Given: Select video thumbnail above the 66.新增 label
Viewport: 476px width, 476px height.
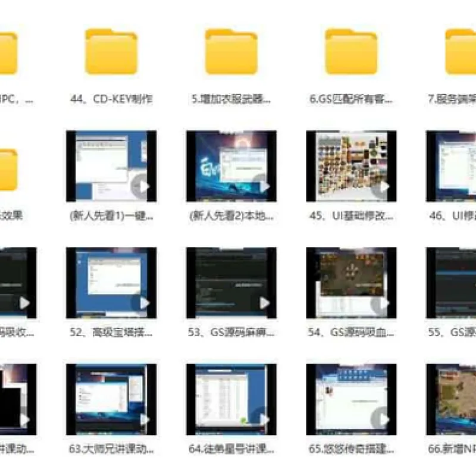Looking at the screenshot, I should (x=451, y=399).
